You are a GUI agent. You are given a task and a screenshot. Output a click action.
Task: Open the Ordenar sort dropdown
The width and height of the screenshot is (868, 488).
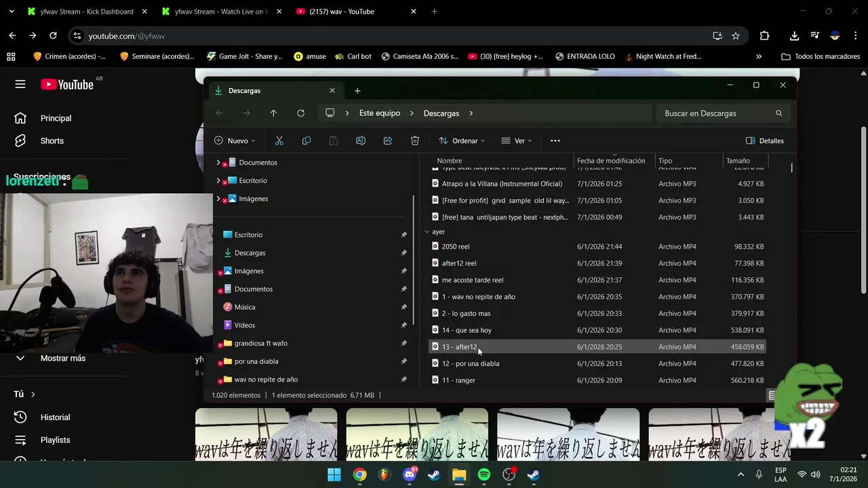coord(462,140)
